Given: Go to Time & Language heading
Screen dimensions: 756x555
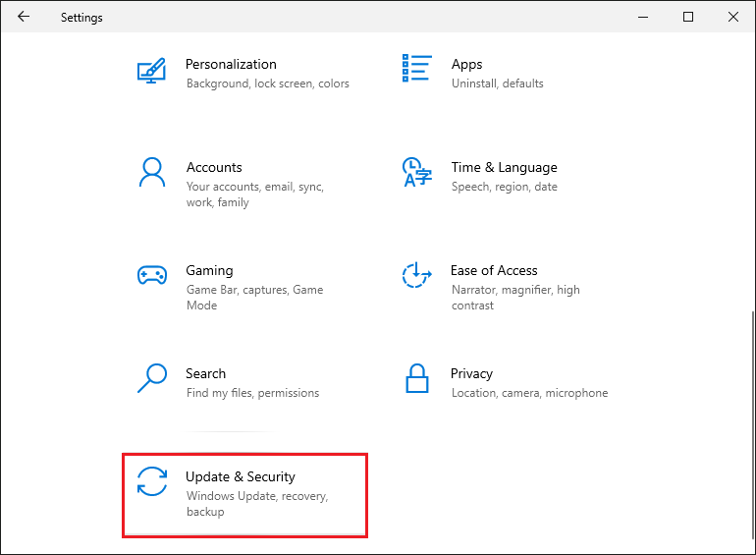Looking at the screenshot, I should [504, 167].
